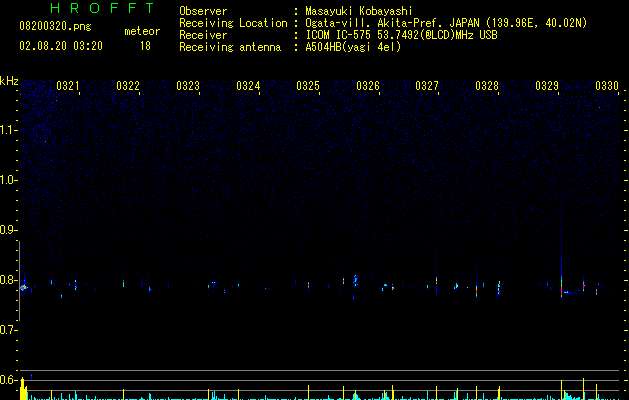Click the 0326 time marker

pyautogui.click(x=368, y=86)
